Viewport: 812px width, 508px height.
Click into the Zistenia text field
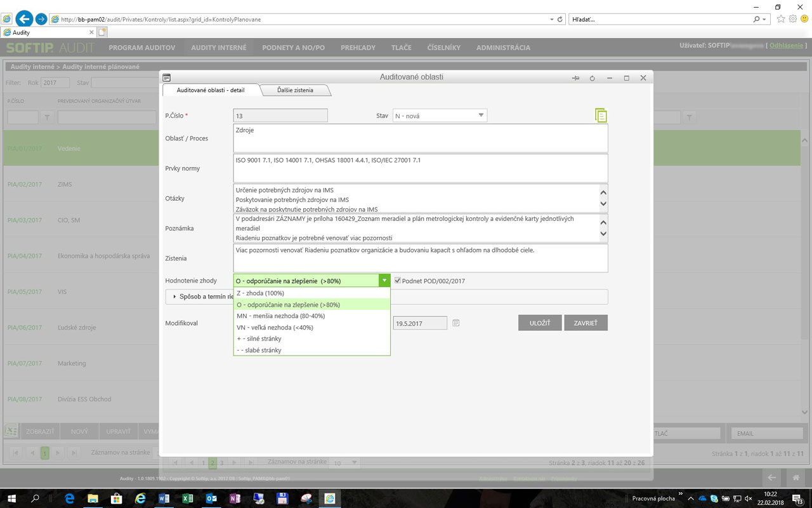(x=420, y=258)
